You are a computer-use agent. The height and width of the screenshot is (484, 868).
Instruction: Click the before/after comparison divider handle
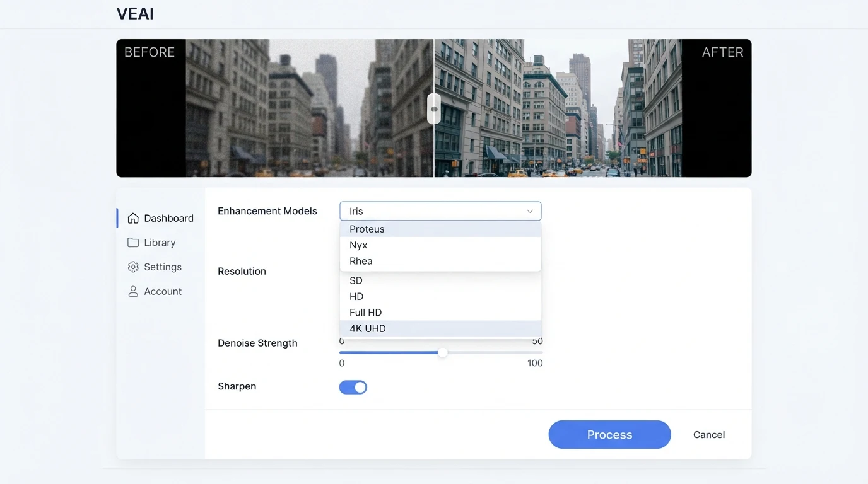click(x=434, y=108)
